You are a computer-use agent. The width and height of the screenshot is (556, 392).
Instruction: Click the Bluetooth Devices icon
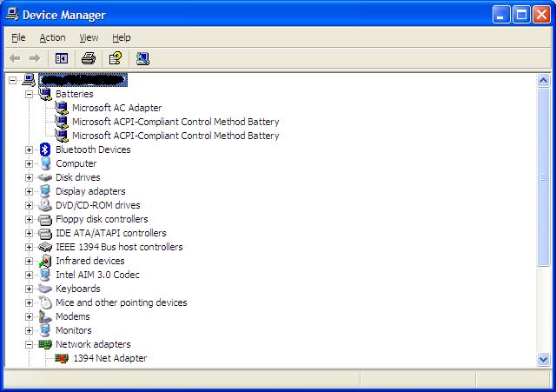[x=45, y=149]
